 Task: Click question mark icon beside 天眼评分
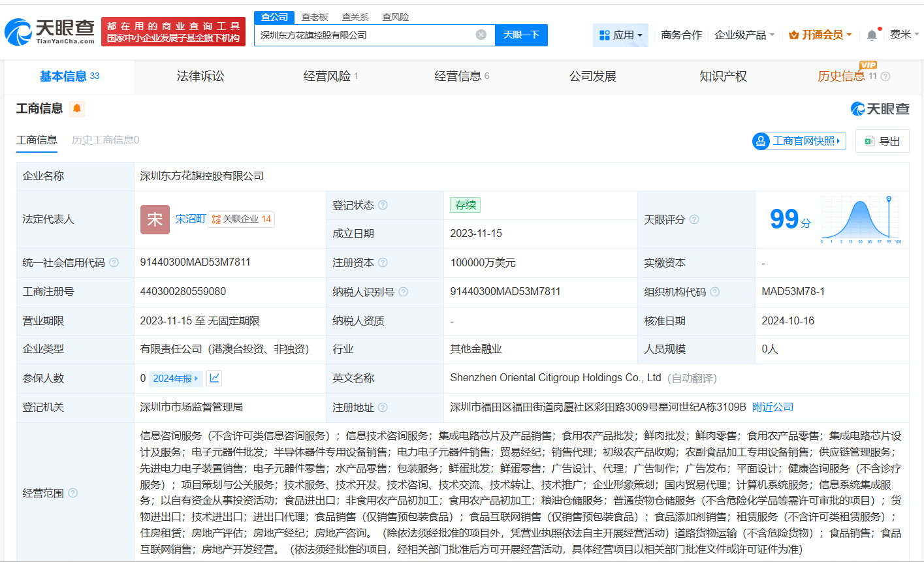click(x=693, y=221)
